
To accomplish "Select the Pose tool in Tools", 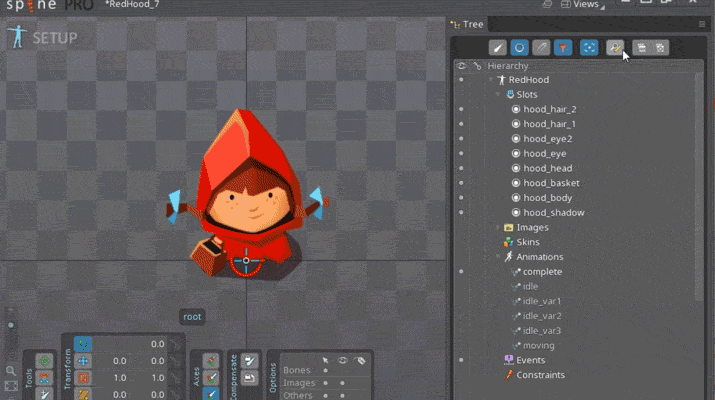I will [45, 361].
